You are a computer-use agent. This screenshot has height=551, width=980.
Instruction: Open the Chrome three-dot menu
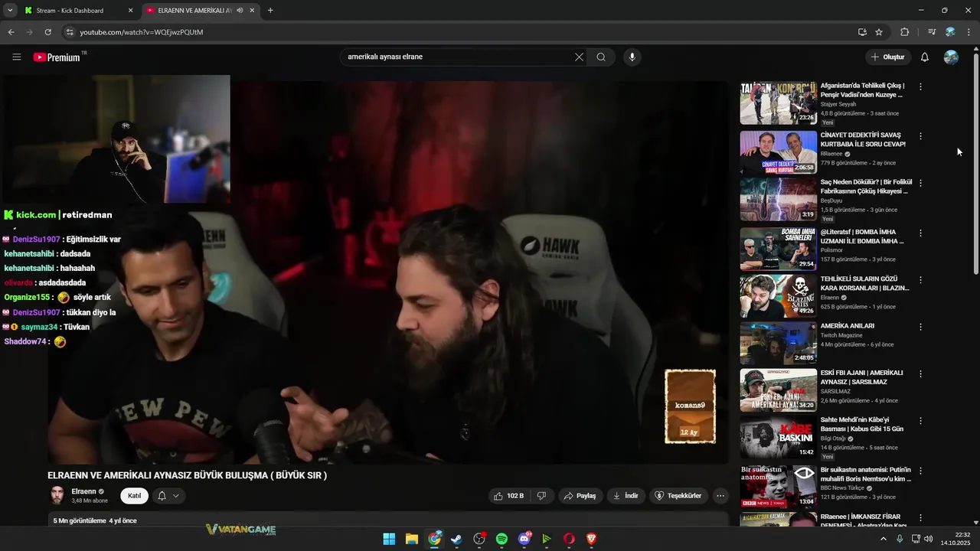tap(969, 32)
